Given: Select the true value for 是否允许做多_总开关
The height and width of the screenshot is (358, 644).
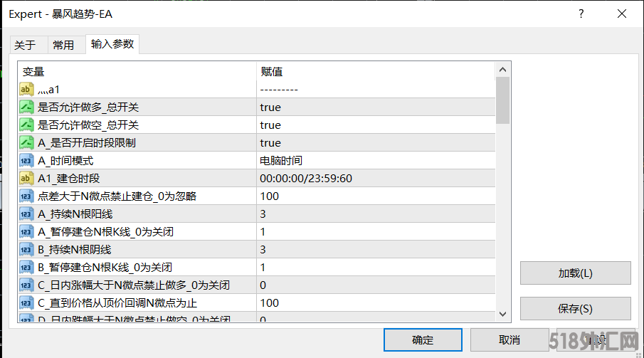Looking at the screenshot, I should (270, 107).
